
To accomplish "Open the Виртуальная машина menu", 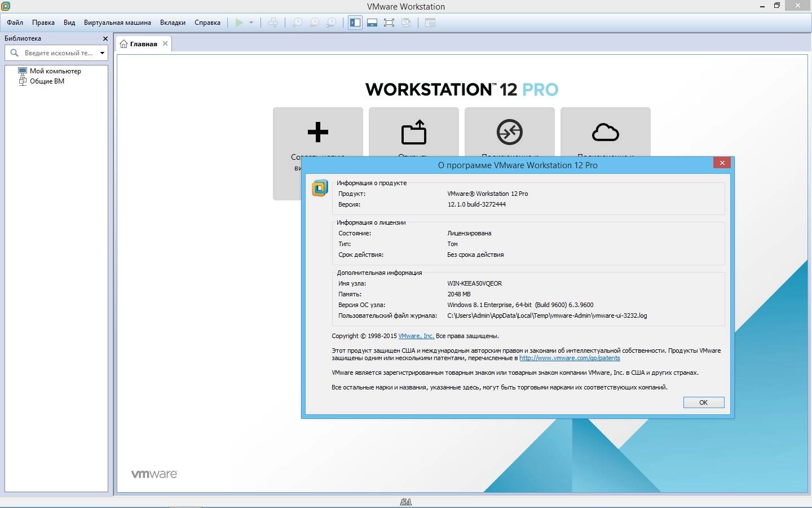I will click(117, 23).
